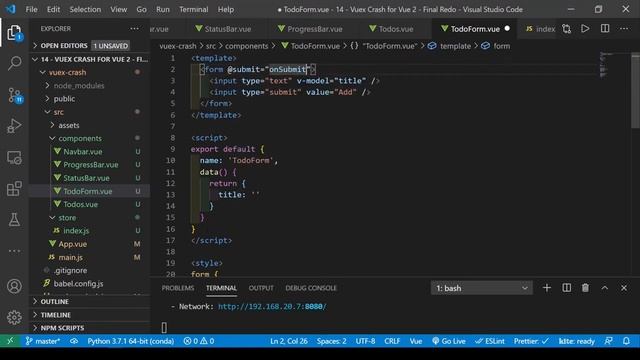
Task: Collapse the components folder
Action: (x=89, y=138)
